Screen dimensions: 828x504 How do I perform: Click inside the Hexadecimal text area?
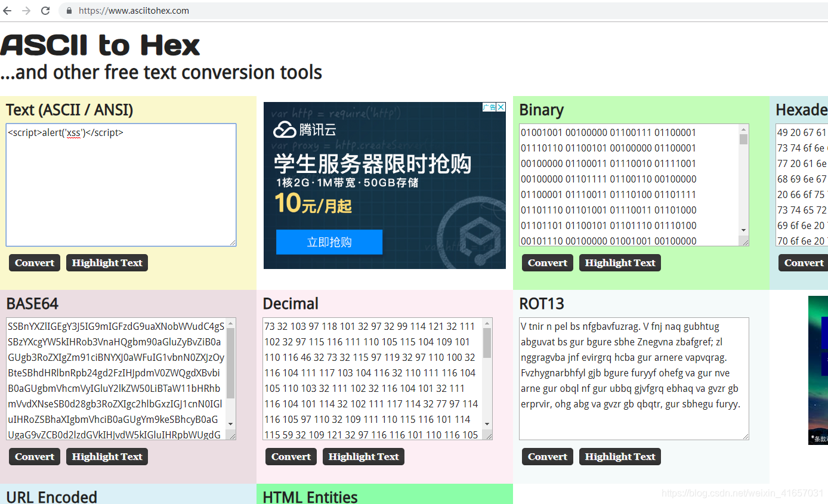pyautogui.click(x=802, y=185)
